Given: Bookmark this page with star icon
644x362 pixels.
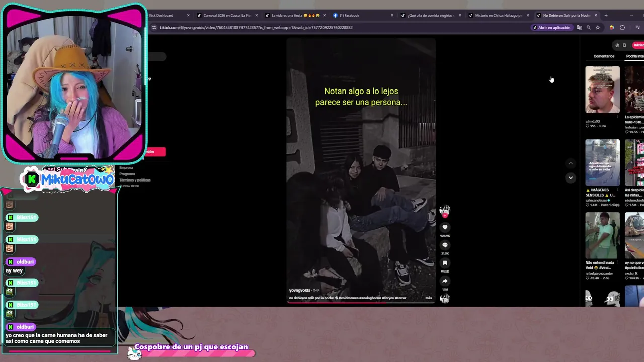Looking at the screenshot, I should [x=598, y=27].
